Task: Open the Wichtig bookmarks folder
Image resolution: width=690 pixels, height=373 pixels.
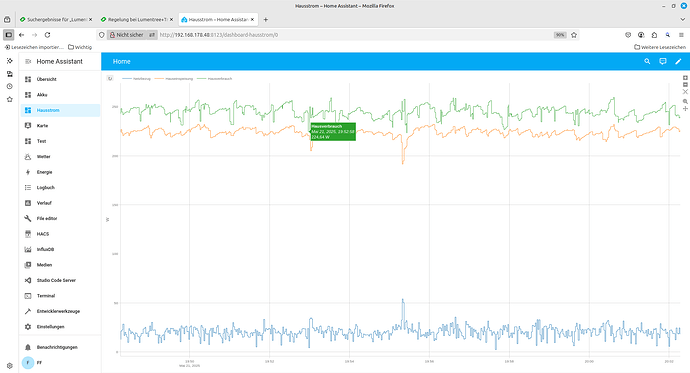Action: (x=80, y=47)
